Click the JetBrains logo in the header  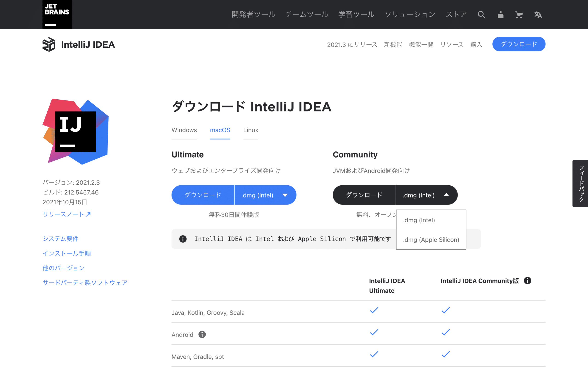[x=57, y=14]
